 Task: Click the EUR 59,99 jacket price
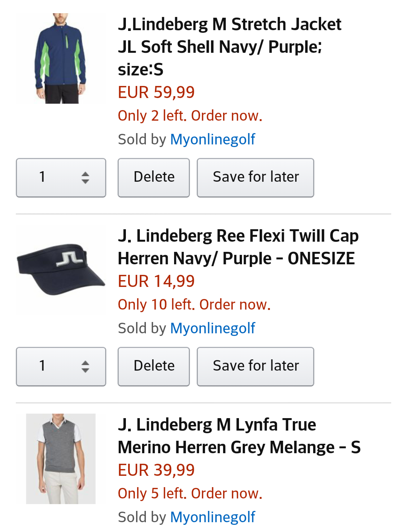[x=156, y=92]
